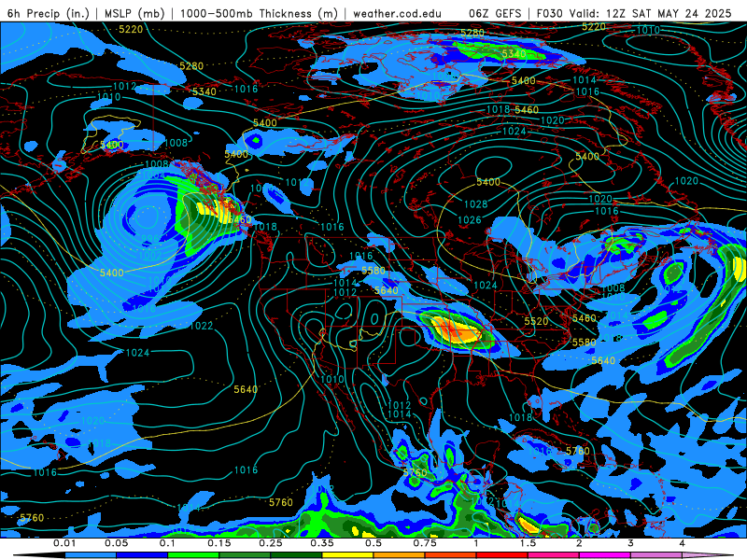Click the 0.01 legend scale value
This screenshot has height=560, width=747.
64,543
